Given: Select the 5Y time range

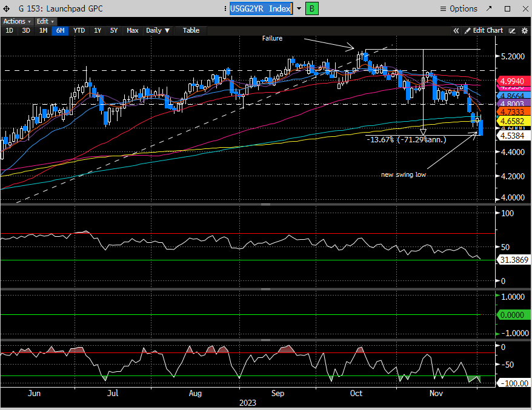Looking at the screenshot, I should [x=114, y=30].
